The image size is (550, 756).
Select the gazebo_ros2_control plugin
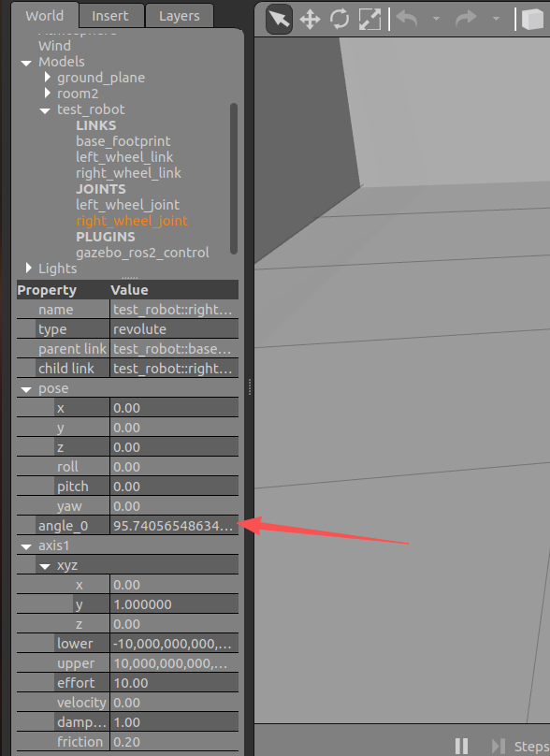click(x=142, y=253)
